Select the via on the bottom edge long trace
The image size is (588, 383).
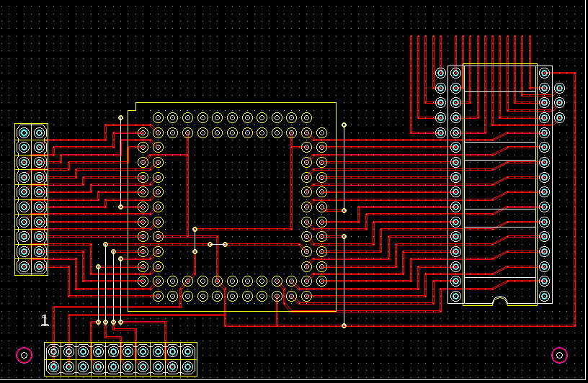tap(344, 325)
